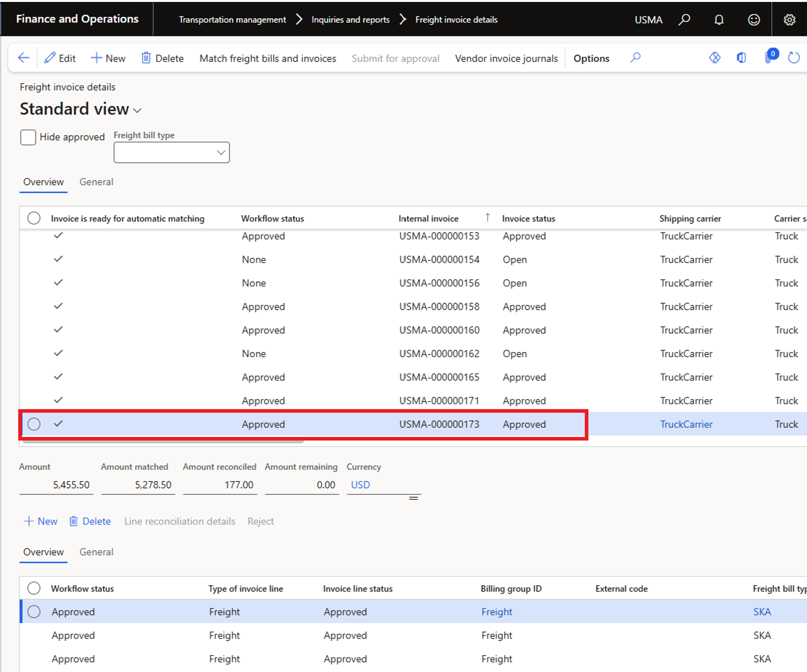Open in Microsoft Office icon
This screenshot has width=807, height=672.
742,58
